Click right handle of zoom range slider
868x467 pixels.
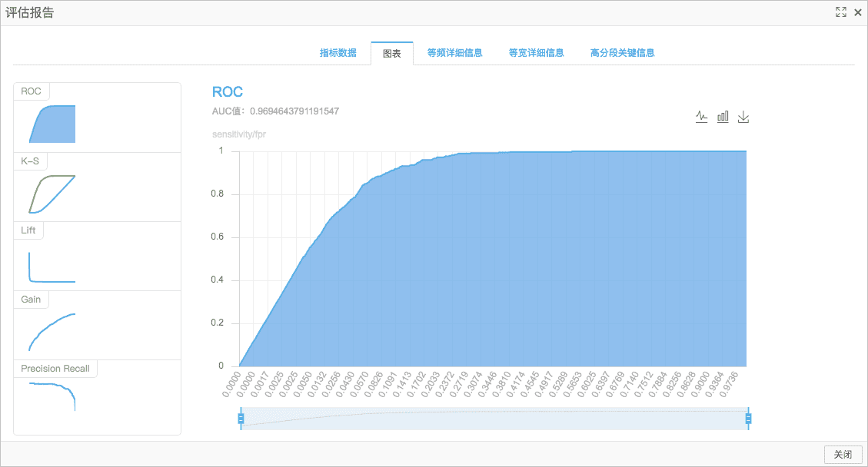pos(748,419)
